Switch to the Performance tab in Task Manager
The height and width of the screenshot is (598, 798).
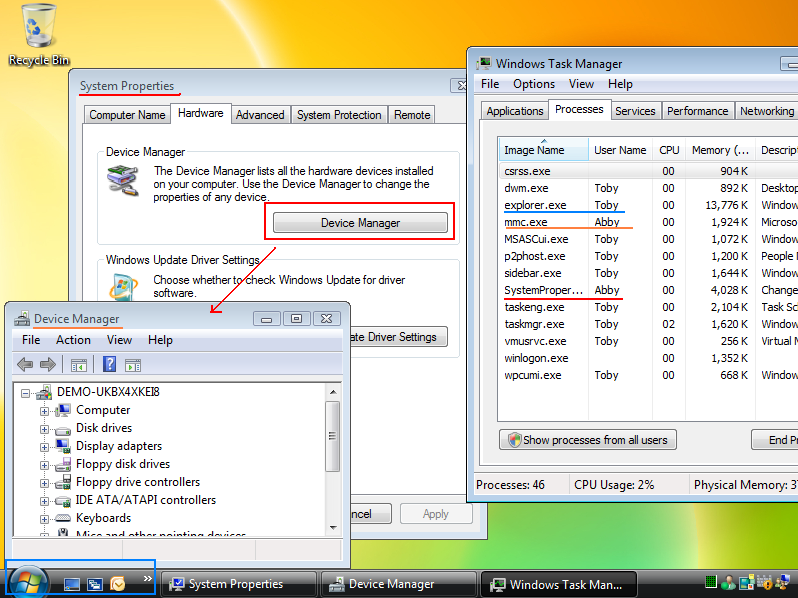(x=697, y=111)
